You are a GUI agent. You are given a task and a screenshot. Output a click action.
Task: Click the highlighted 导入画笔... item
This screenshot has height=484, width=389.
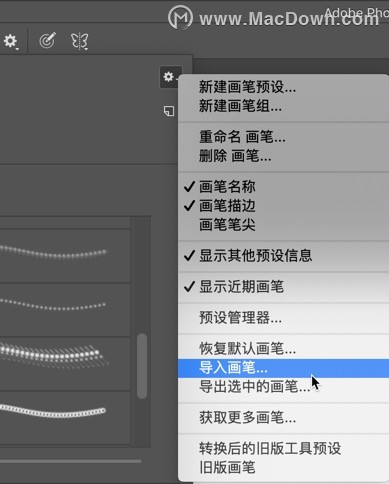tap(283, 368)
